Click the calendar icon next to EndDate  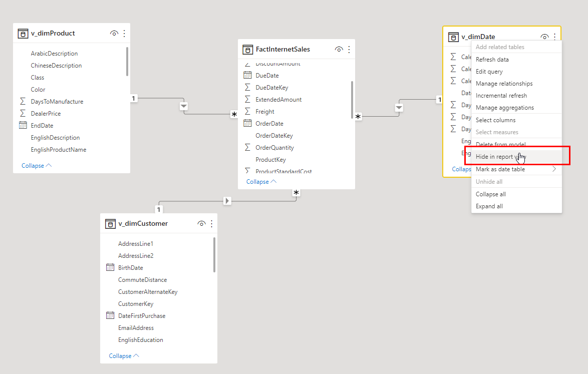(24, 125)
